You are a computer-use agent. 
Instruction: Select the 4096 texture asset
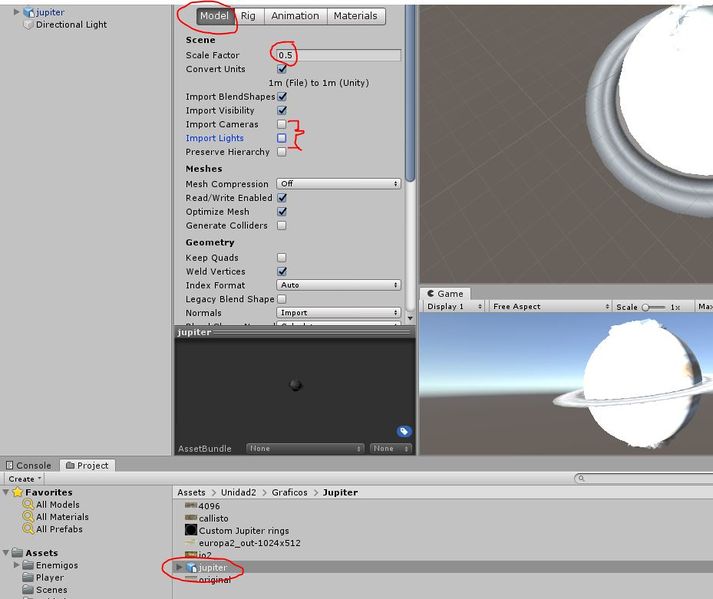[202, 506]
